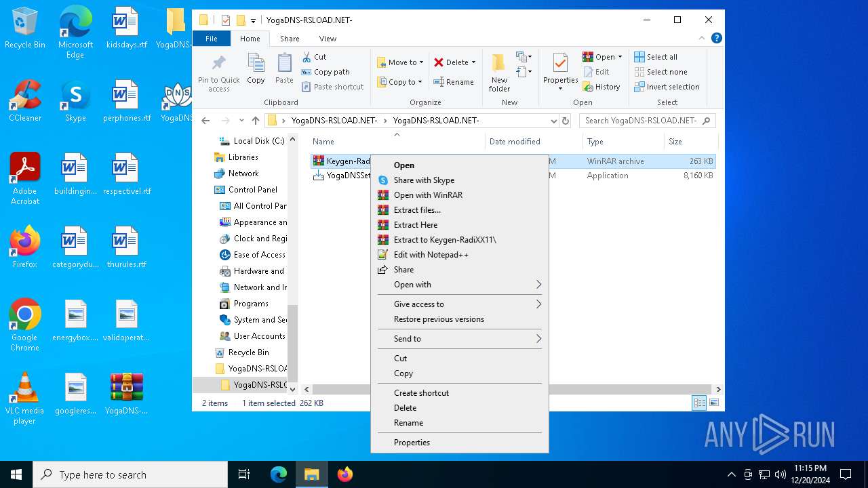The height and width of the screenshot is (488, 868).
Task: Click Edit in the Open group
Action: tap(596, 72)
